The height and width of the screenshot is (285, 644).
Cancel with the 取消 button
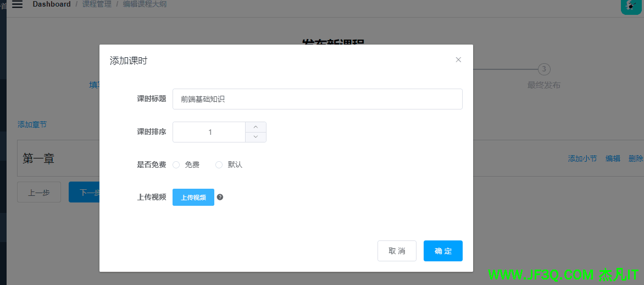coord(397,251)
